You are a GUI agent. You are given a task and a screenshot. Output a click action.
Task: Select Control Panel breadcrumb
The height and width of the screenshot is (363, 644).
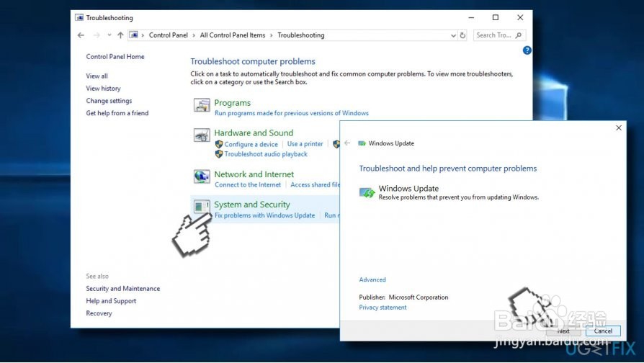click(x=169, y=35)
